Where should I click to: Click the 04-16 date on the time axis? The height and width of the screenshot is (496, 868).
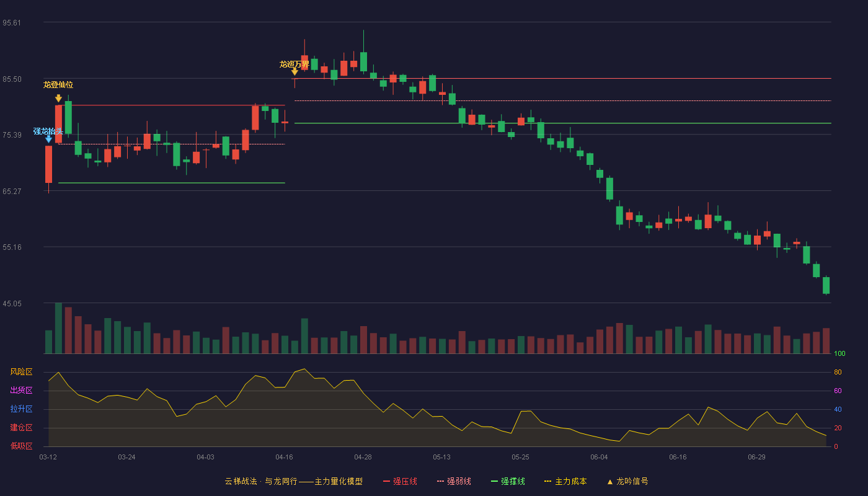coord(284,457)
